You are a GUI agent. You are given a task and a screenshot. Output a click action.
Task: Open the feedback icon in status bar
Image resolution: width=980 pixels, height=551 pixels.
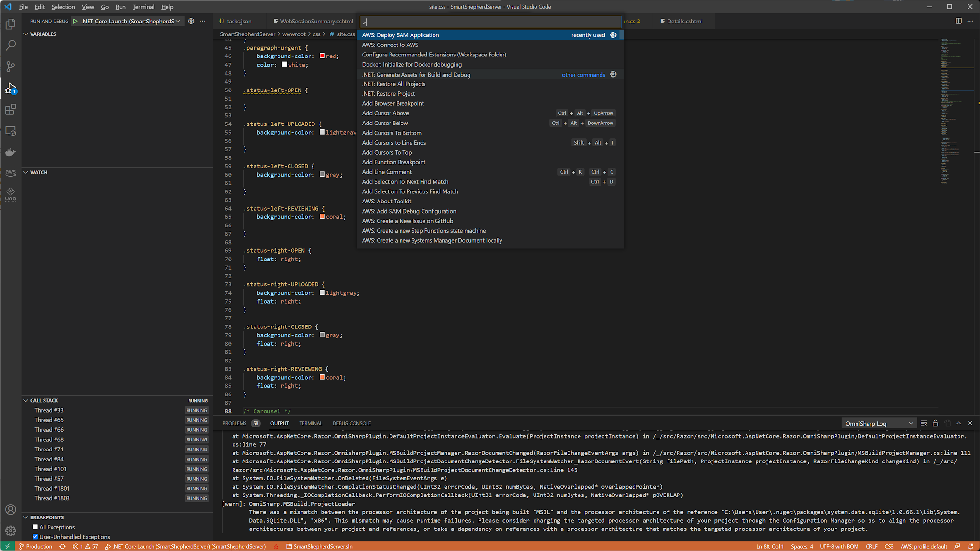point(957,546)
